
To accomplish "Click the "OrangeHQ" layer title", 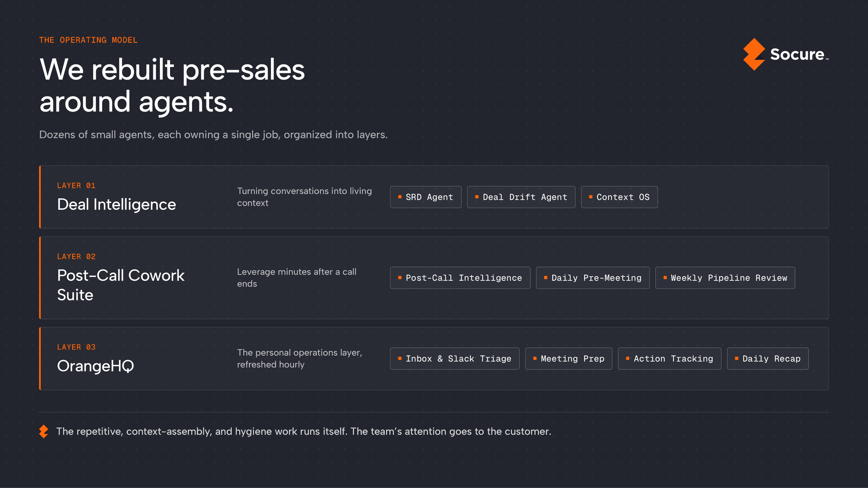I will [x=95, y=366].
